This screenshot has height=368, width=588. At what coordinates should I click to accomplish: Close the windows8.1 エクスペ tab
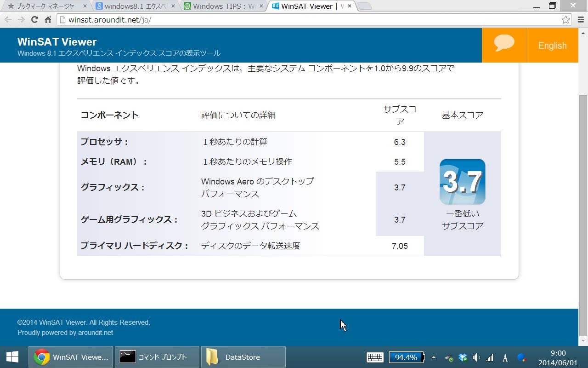(172, 6)
